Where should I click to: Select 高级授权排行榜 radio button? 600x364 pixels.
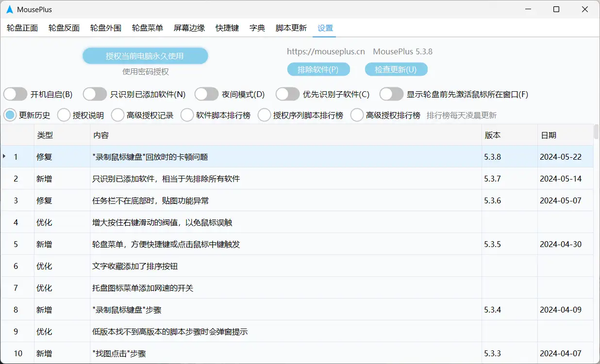pos(357,115)
